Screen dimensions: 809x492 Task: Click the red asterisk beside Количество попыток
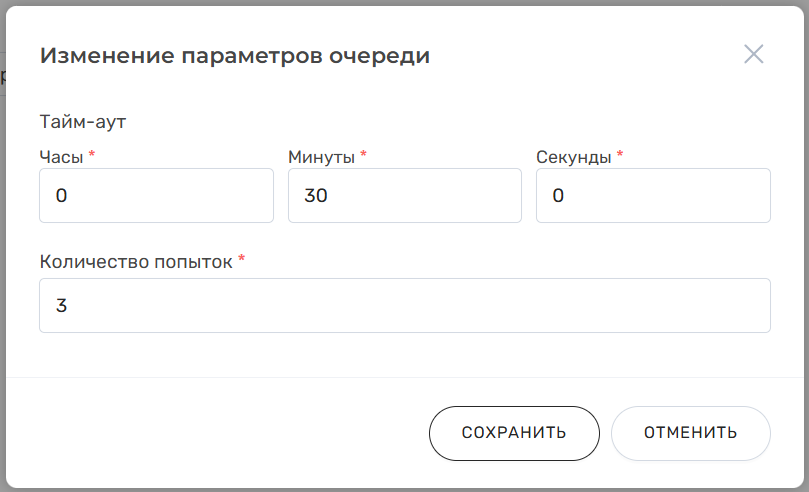pyautogui.click(x=242, y=260)
